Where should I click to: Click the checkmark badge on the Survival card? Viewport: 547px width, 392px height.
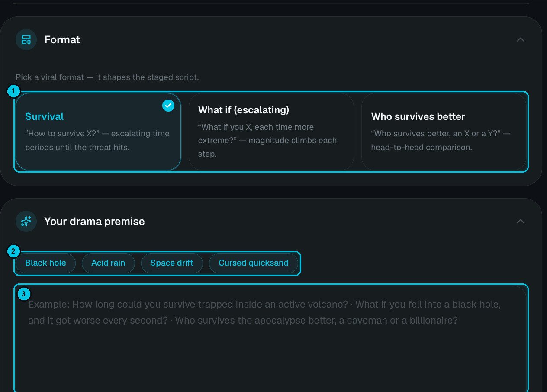[x=168, y=106]
